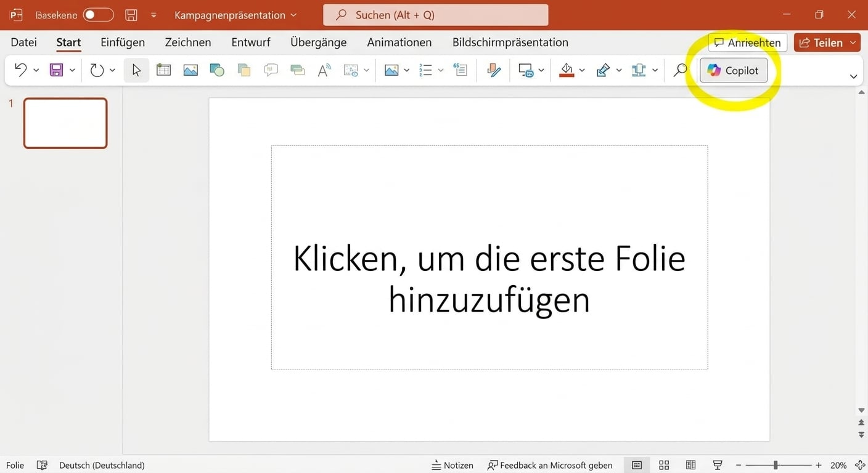Click the numbered list icon

(x=425, y=70)
